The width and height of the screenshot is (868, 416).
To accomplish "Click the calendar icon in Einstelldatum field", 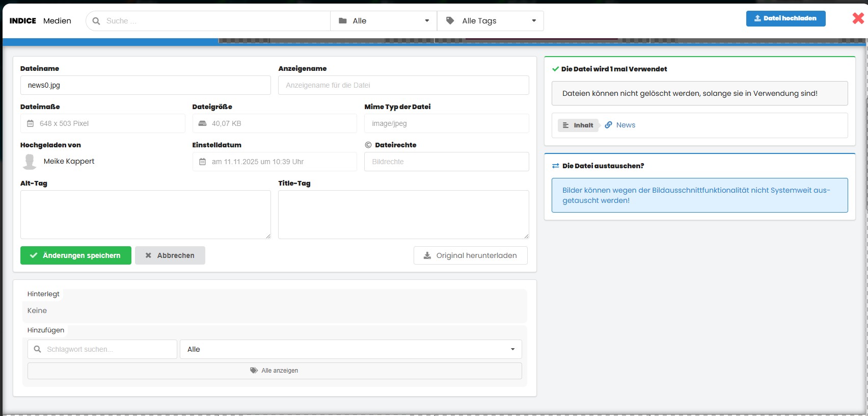I will 202,162.
